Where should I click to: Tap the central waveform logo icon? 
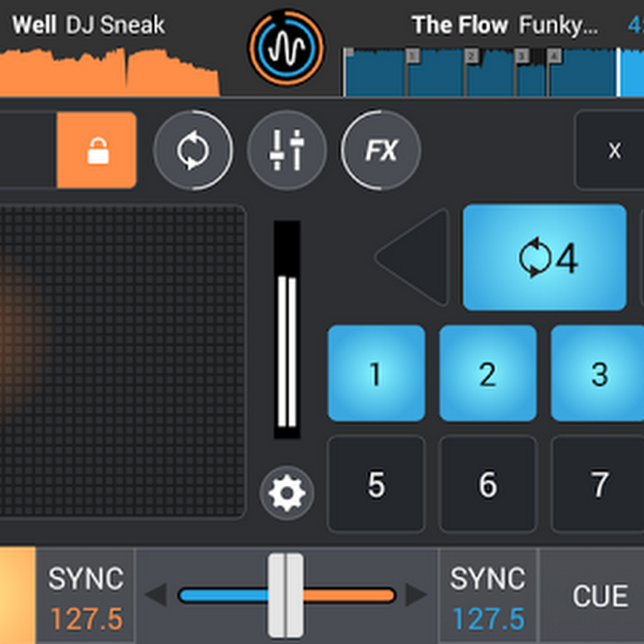286,47
